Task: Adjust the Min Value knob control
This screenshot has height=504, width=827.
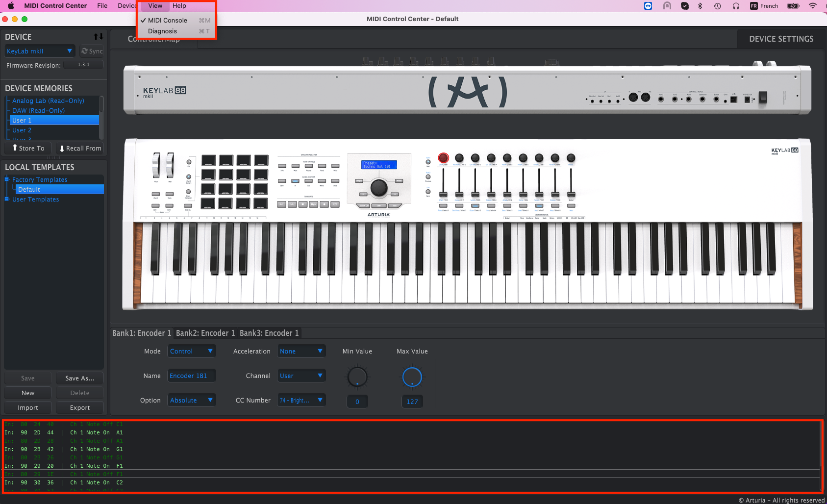Action: (357, 377)
